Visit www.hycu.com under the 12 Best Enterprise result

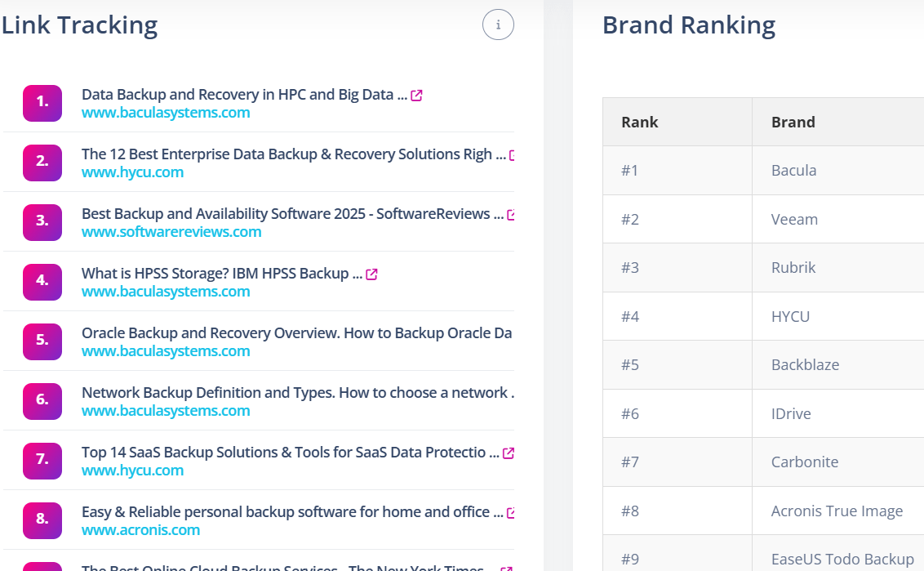(132, 172)
